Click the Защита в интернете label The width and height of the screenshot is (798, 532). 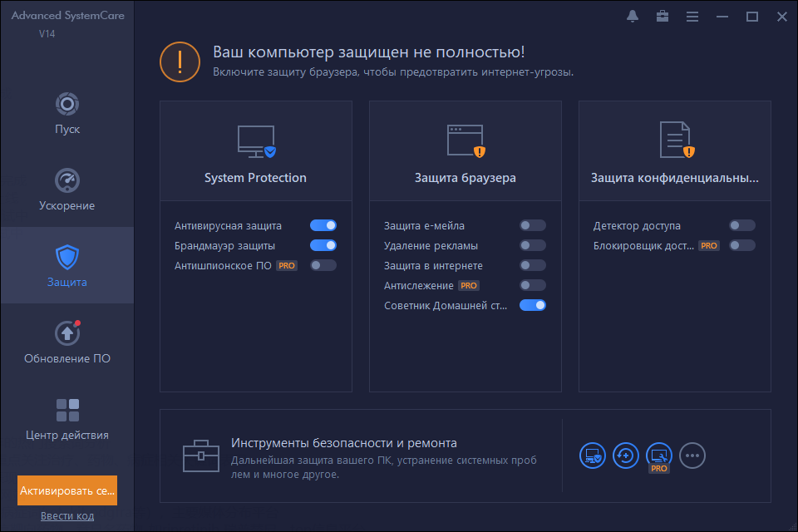click(x=434, y=265)
